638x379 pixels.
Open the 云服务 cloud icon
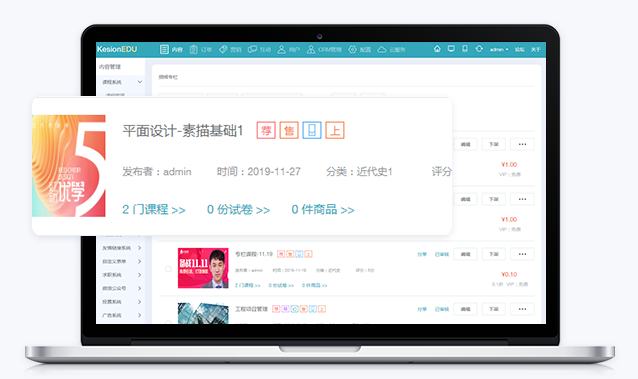[x=382, y=49]
